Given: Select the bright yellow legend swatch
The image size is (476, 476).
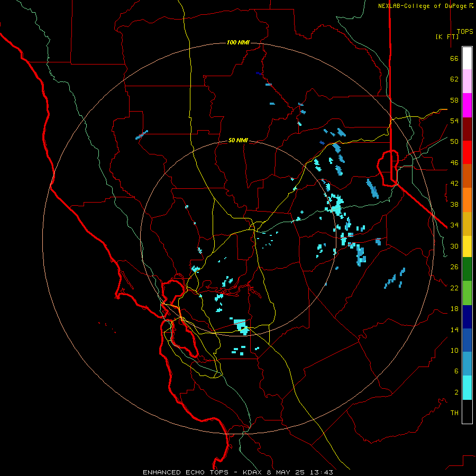Looking at the screenshot, I should tap(467, 246).
